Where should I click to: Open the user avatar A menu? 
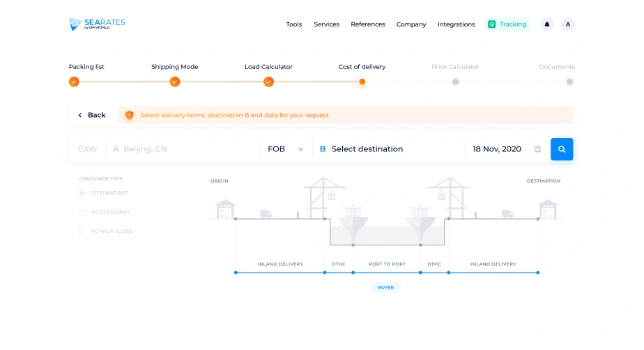tap(567, 24)
